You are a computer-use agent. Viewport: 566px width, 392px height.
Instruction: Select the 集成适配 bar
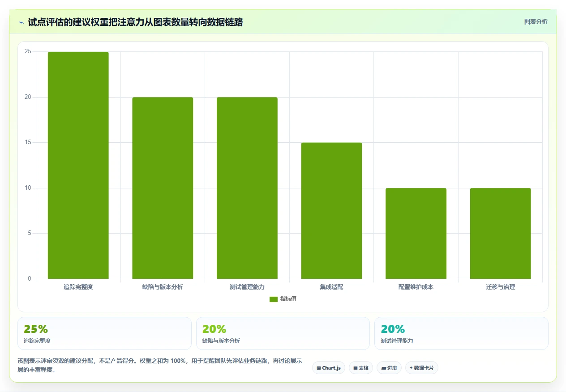331,211
